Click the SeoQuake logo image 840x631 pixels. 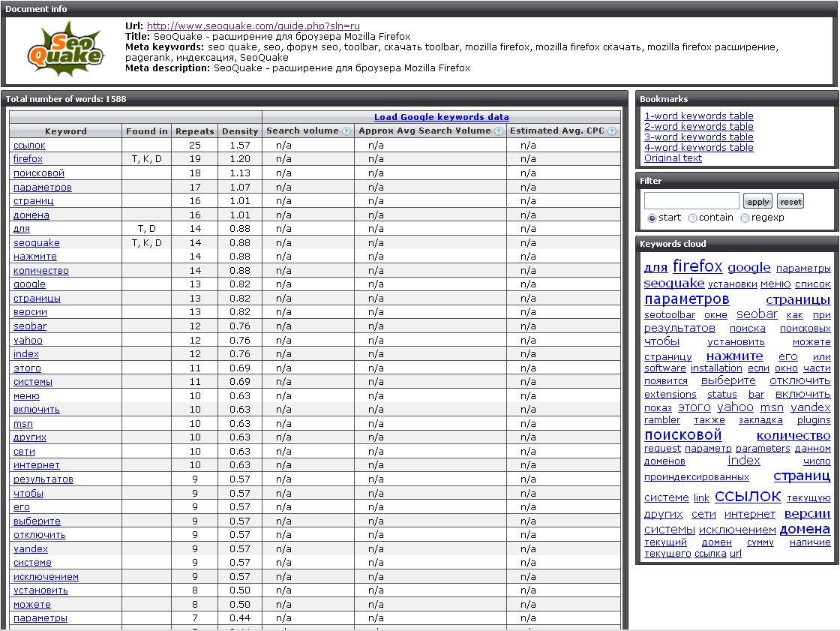coord(65,48)
